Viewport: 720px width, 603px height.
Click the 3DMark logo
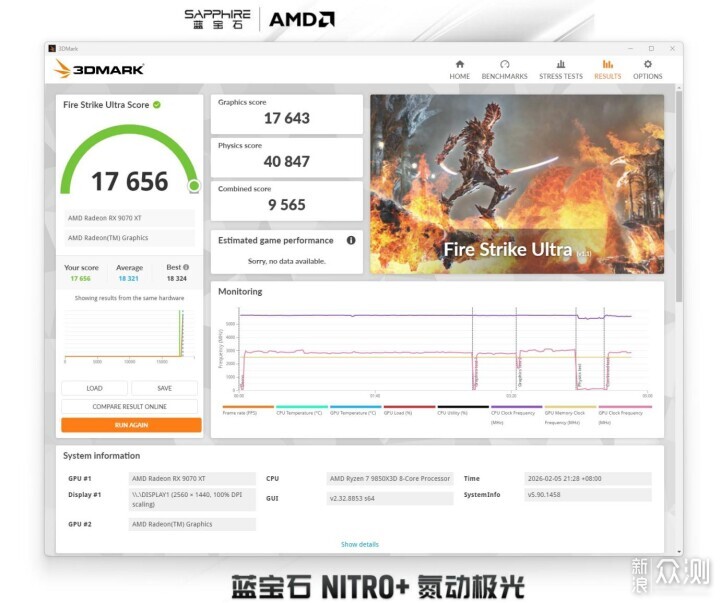click(99, 69)
